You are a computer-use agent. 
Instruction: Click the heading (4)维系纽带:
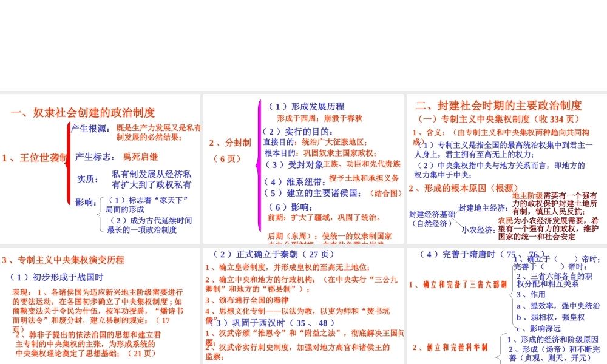(x=295, y=182)
